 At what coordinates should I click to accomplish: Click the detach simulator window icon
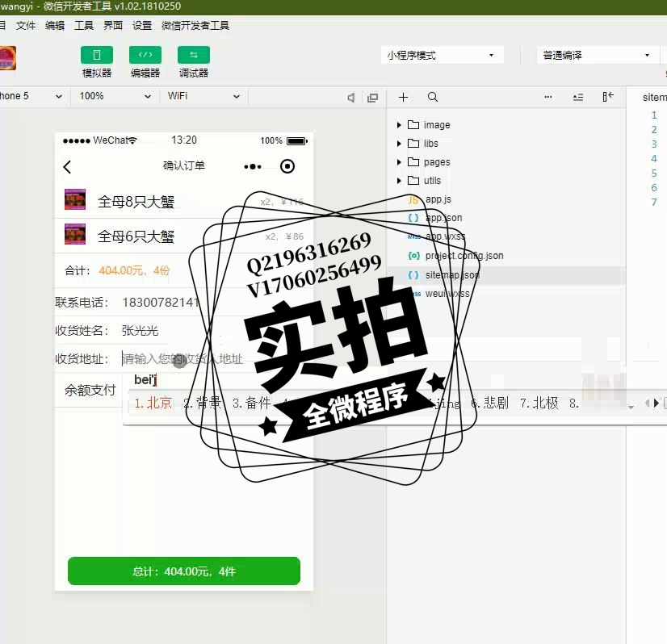click(x=372, y=98)
